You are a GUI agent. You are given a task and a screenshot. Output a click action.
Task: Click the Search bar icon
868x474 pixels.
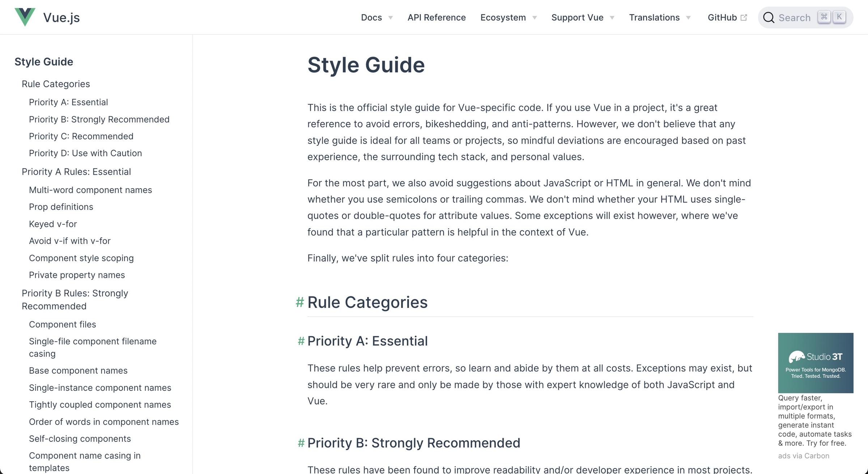769,17
